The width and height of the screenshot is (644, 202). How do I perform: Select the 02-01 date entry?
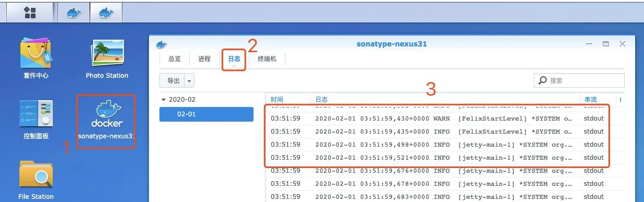(x=206, y=114)
